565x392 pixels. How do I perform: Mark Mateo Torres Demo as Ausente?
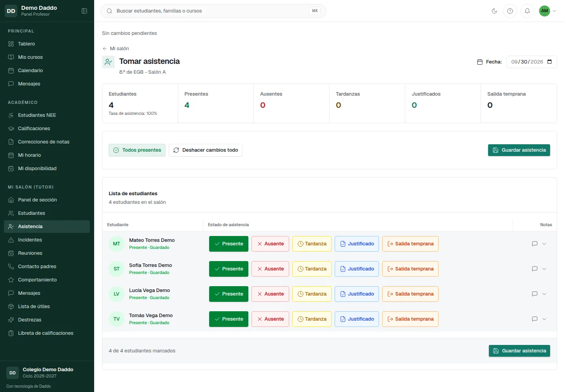point(270,244)
